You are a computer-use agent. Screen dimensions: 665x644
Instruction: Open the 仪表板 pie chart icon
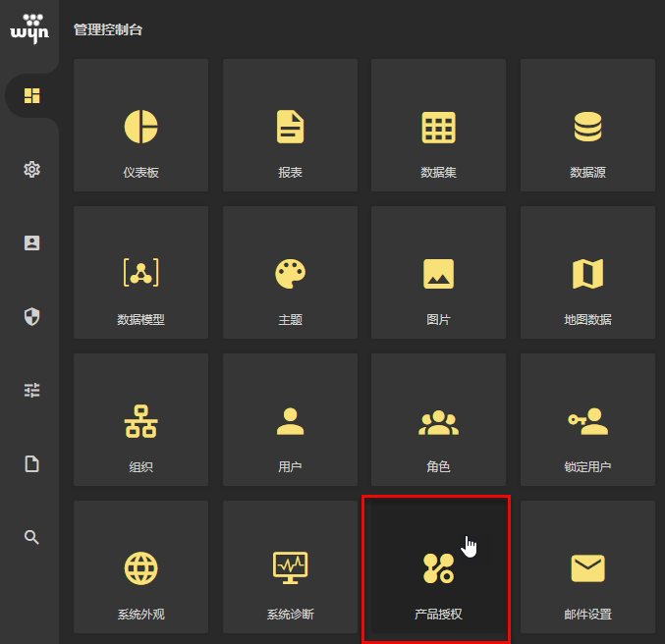tap(140, 127)
